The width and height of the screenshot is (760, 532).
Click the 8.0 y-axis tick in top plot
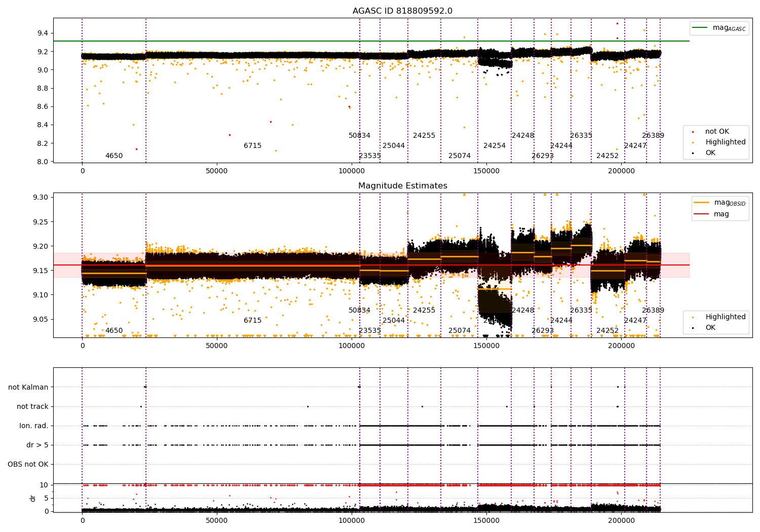click(43, 162)
